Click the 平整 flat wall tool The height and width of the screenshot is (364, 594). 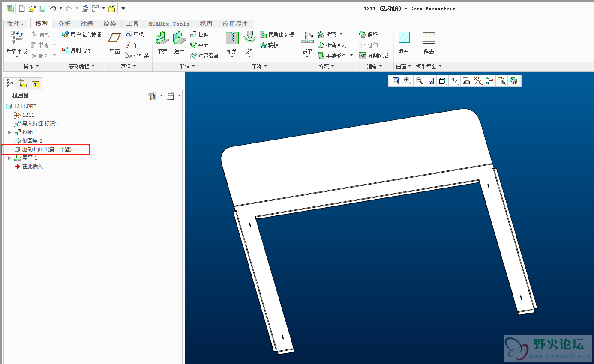click(x=162, y=43)
